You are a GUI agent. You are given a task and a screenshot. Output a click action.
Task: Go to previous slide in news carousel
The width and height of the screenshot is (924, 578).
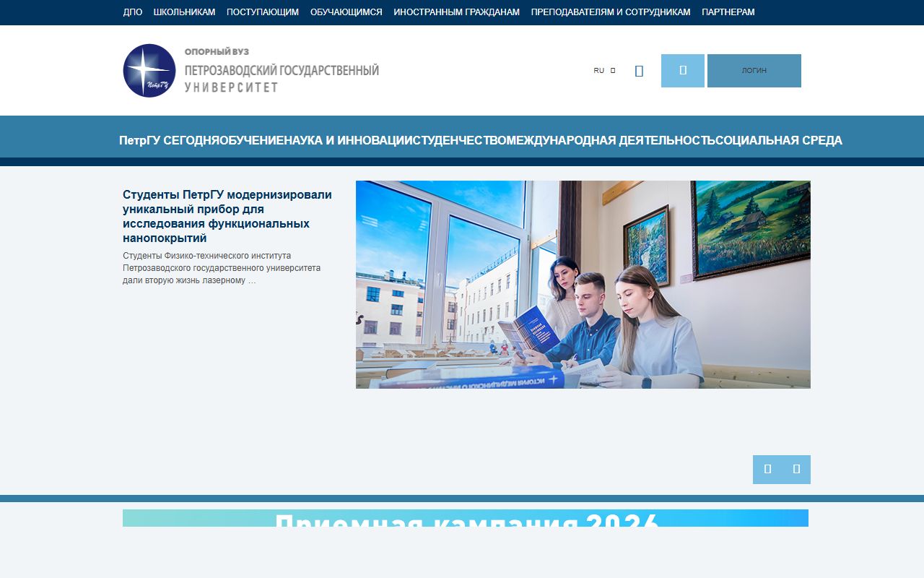click(x=767, y=470)
